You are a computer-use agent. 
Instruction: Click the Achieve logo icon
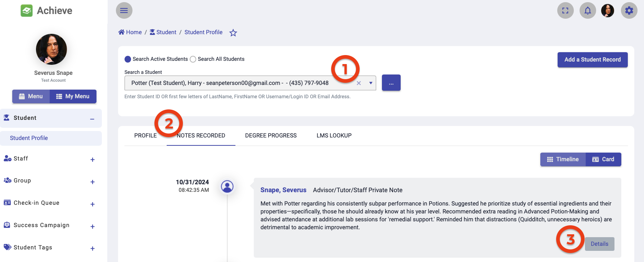pos(27,11)
